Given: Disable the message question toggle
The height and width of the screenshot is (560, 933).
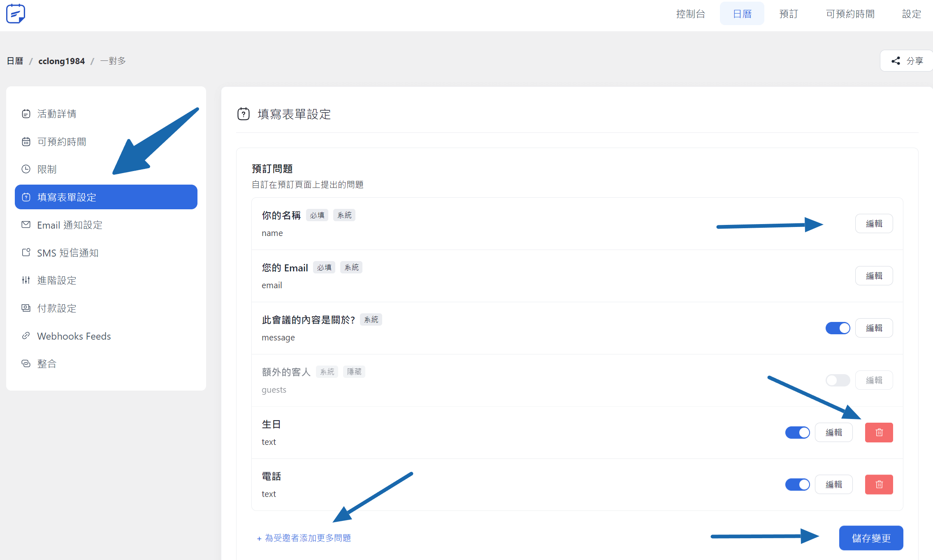Looking at the screenshot, I should pos(838,328).
